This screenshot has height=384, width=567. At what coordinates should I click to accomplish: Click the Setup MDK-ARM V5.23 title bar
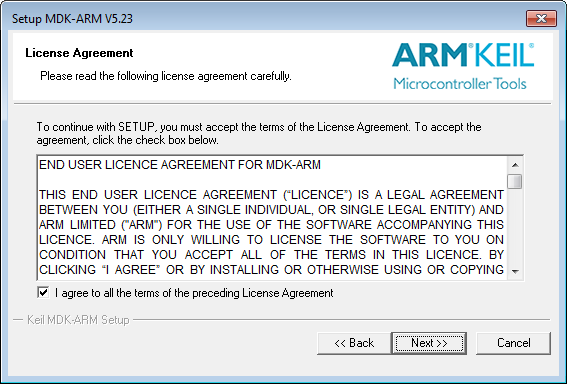(72, 18)
